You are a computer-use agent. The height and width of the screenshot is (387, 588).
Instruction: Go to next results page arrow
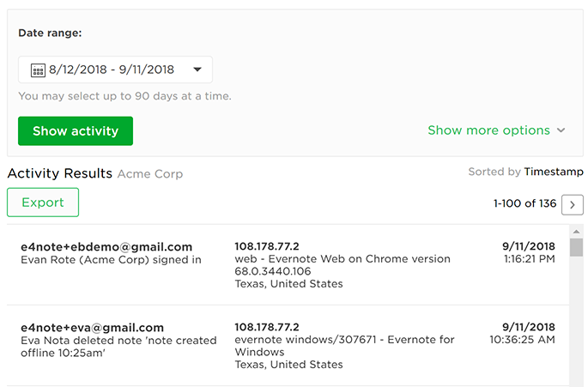pyautogui.click(x=573, y=204)
